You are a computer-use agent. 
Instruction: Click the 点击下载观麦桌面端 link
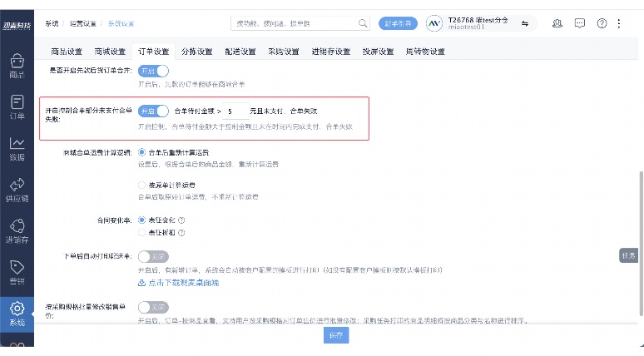[x=183, y=283]
